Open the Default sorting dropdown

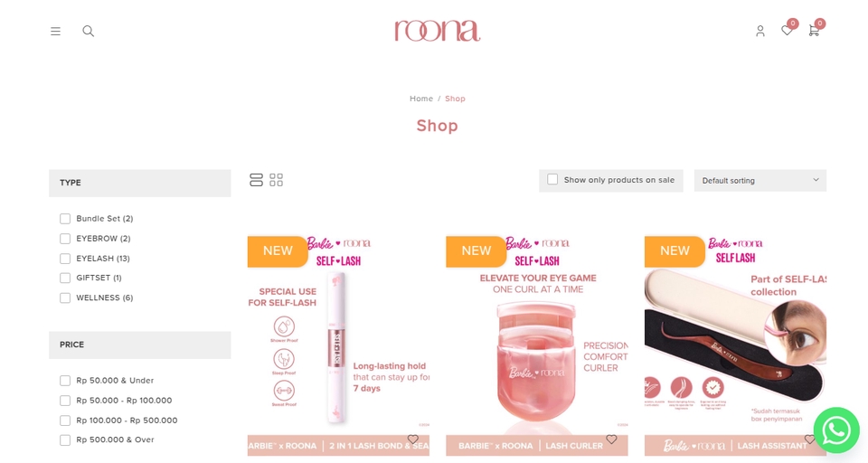click(760, 181)
